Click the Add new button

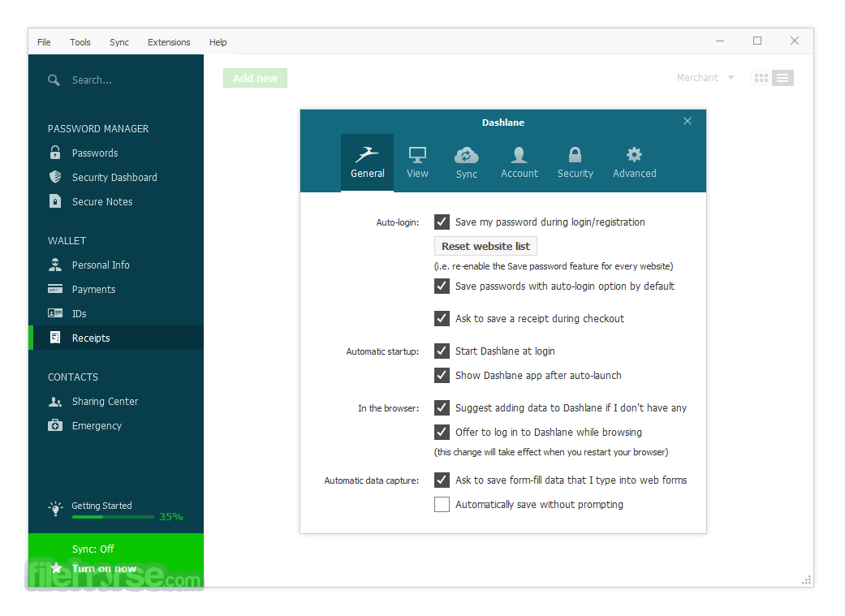tap(255, 78)
